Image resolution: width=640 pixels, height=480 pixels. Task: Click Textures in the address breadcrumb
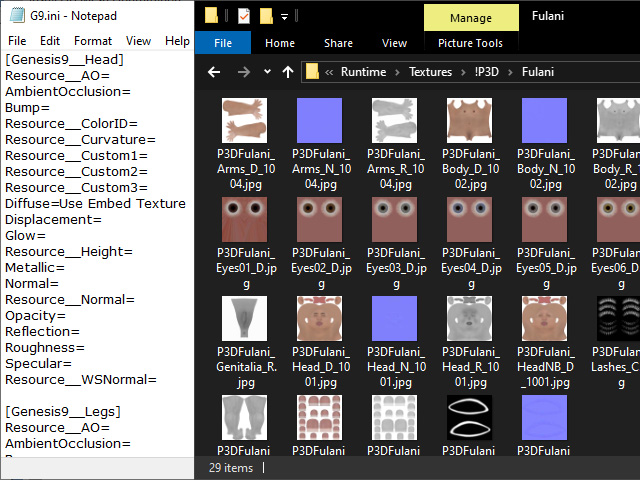pyautogui.click(x=430, y=72)
